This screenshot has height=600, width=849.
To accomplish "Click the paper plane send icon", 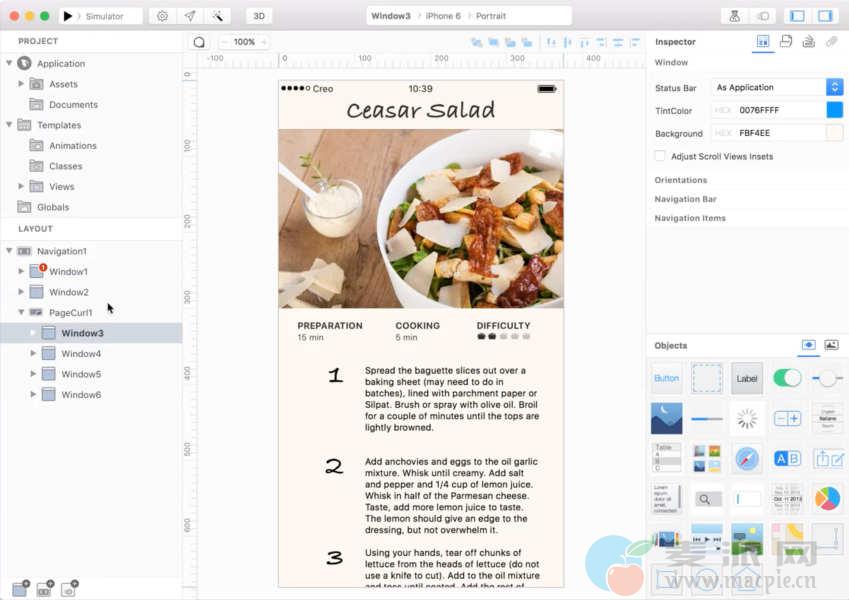I will (189, 16).
